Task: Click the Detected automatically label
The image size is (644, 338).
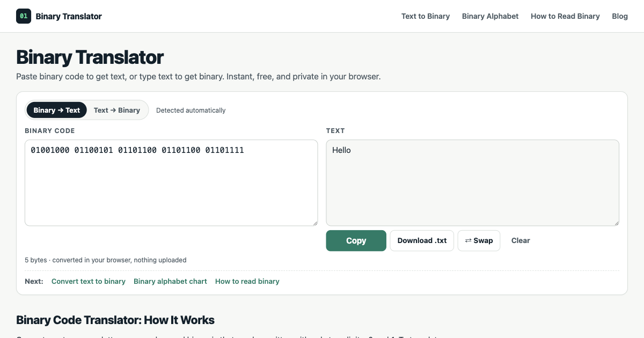Action: pyautogui.click(x=191, y=110)
